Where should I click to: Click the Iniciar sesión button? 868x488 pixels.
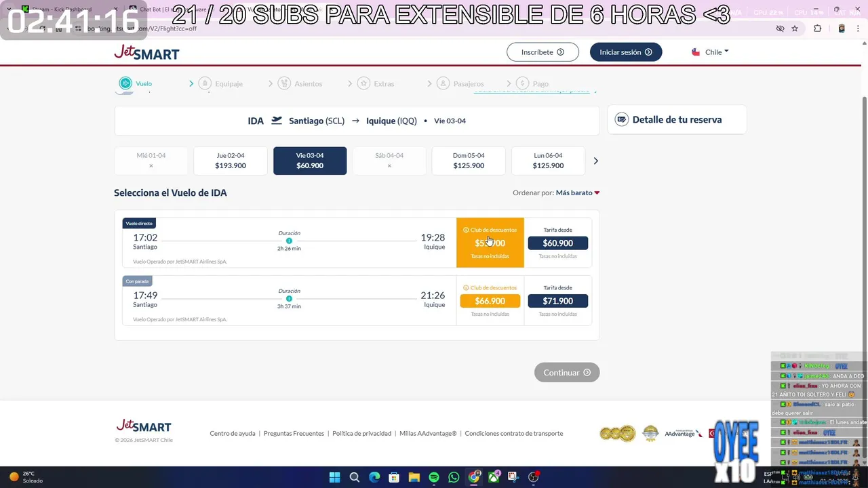[x=626, y=52]
